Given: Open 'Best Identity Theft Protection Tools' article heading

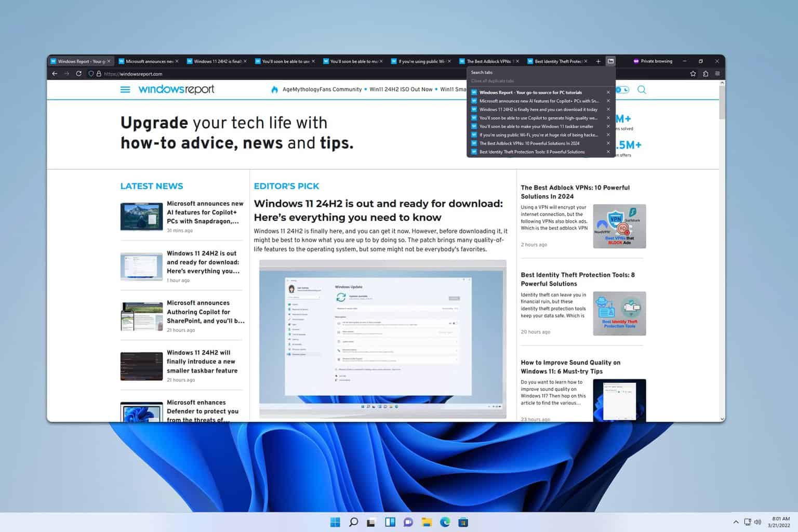Looking at the screenshot, I should (578, 279).
